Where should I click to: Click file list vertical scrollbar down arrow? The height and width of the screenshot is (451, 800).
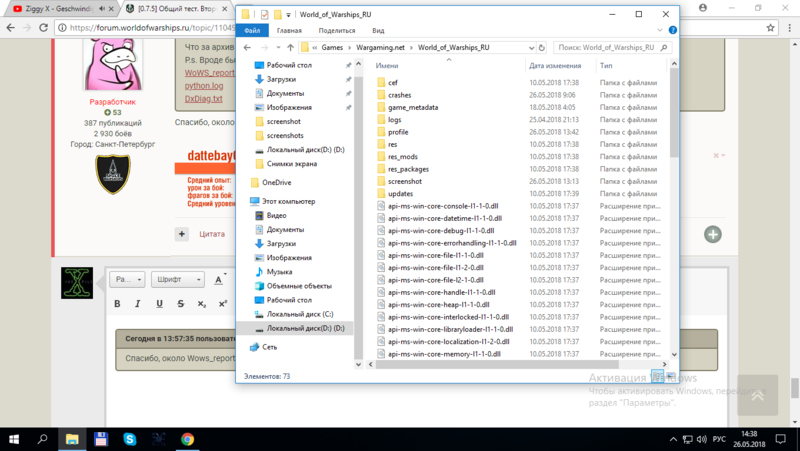point(674,354)
